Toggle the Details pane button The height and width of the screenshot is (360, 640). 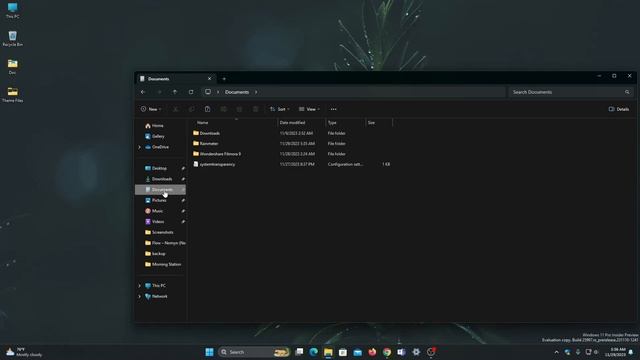click(619, 109)
